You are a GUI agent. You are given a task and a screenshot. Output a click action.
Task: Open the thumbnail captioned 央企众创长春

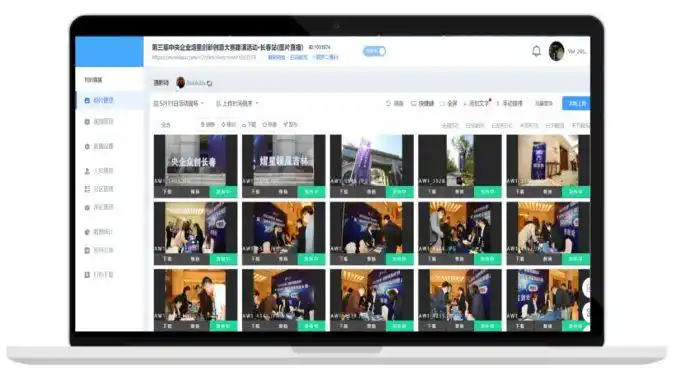point(195,160)
